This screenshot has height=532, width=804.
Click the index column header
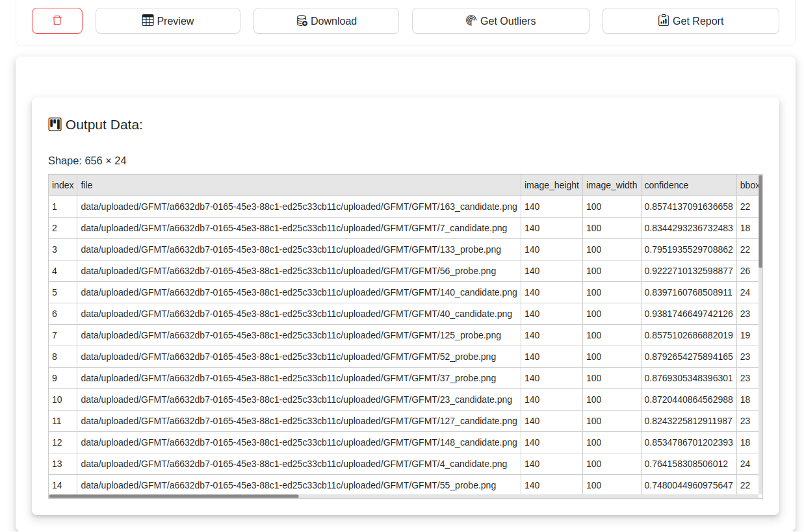click(x=63, y=185)
